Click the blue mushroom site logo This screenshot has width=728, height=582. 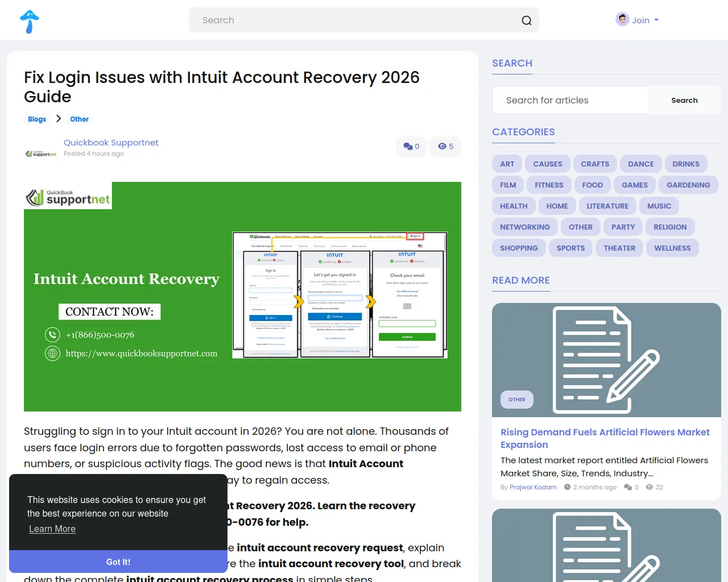tap(30, 22)
